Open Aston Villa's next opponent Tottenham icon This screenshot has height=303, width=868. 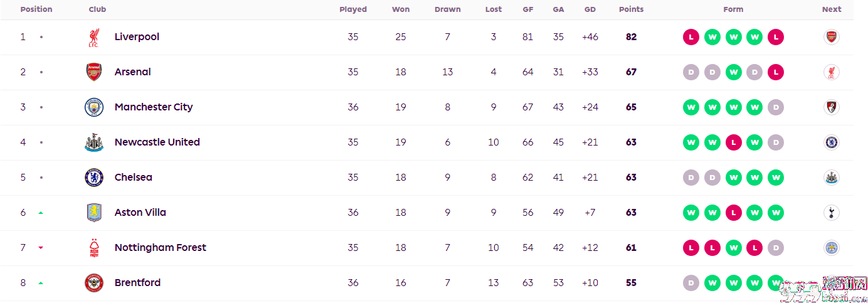pos(832,213)
